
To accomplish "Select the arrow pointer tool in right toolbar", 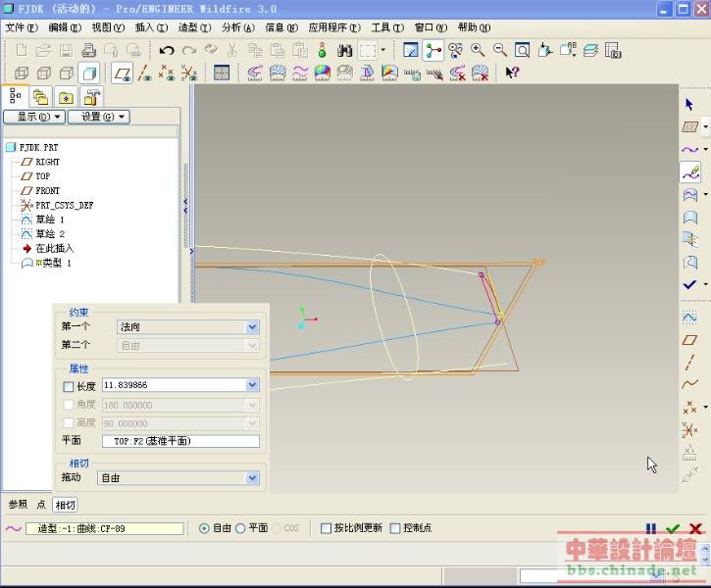I will tap(689, 104).
